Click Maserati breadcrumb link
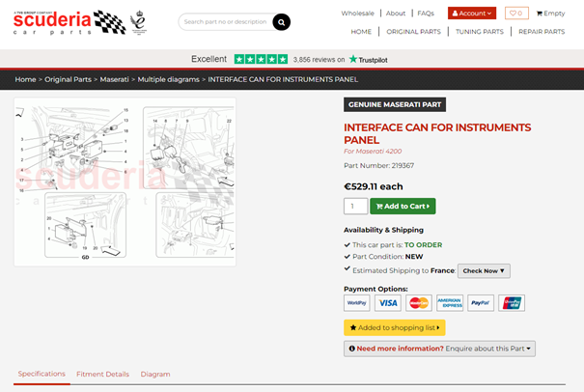Viewport: 584px width, 392px height. click(x=114, y=79)
